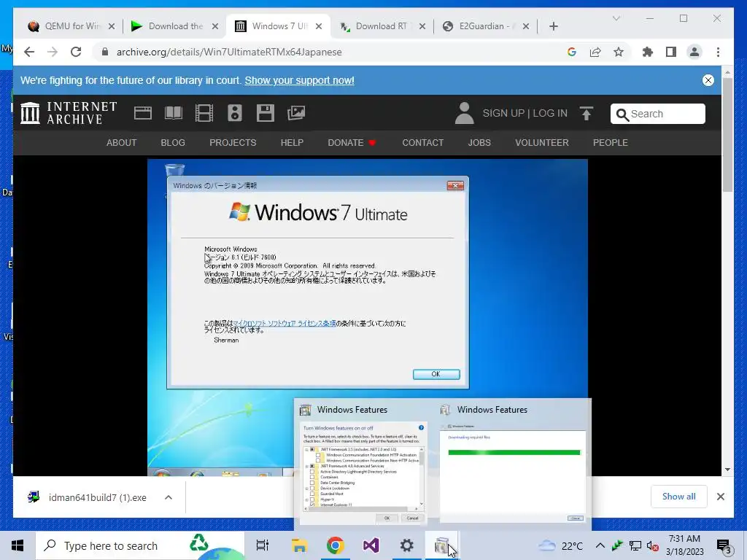This screenshot has width=747, height=560.
Task: Open Windows Start menu
Action: coord(18,545)
